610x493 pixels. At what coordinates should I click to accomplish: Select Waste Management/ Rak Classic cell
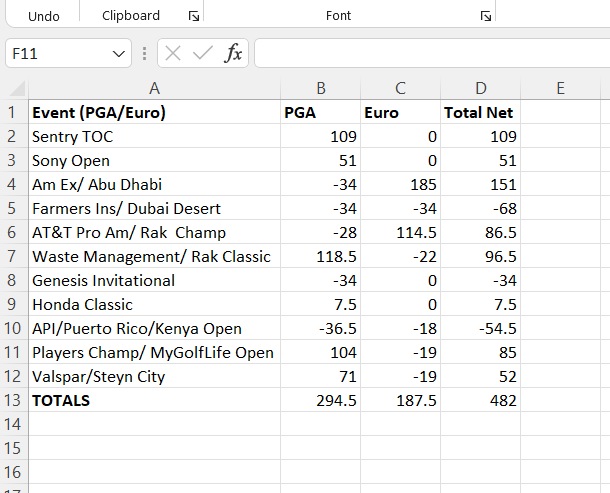click(x=154, y=256)
